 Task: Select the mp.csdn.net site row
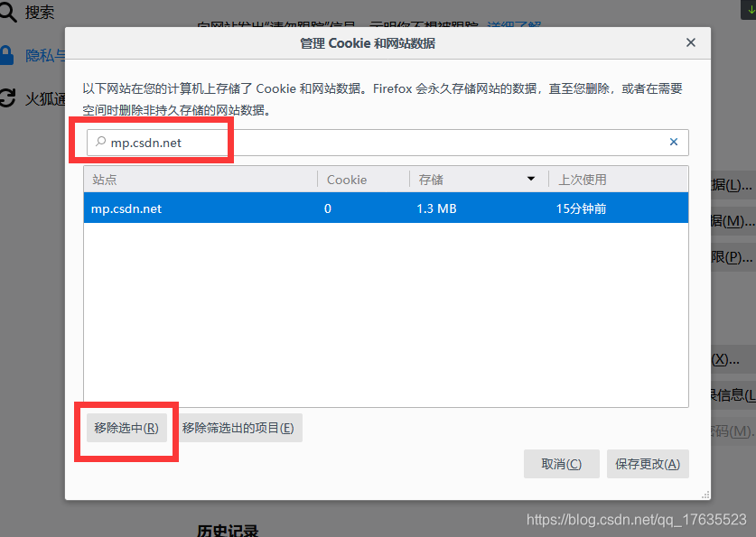click(386, 208)
